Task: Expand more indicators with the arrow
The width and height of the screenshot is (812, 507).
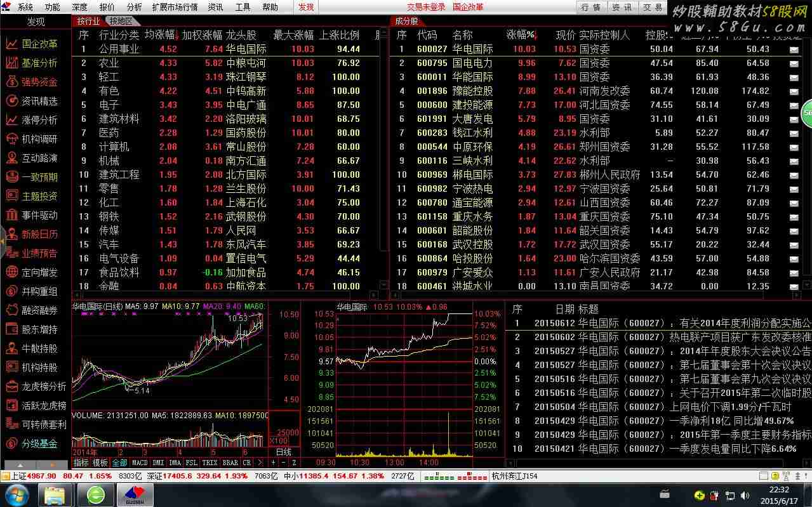Action: click(x=260, y=463)
